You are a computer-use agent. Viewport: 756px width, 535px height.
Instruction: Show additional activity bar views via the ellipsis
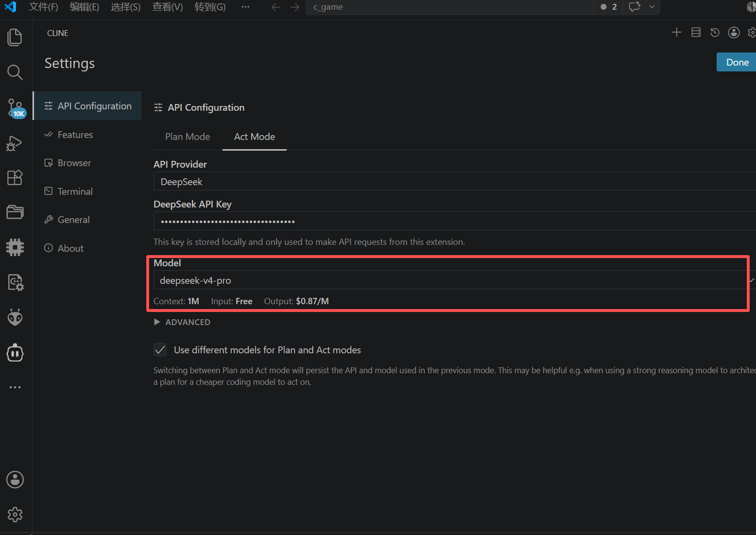pyautogui.click(x=15, y=387)
